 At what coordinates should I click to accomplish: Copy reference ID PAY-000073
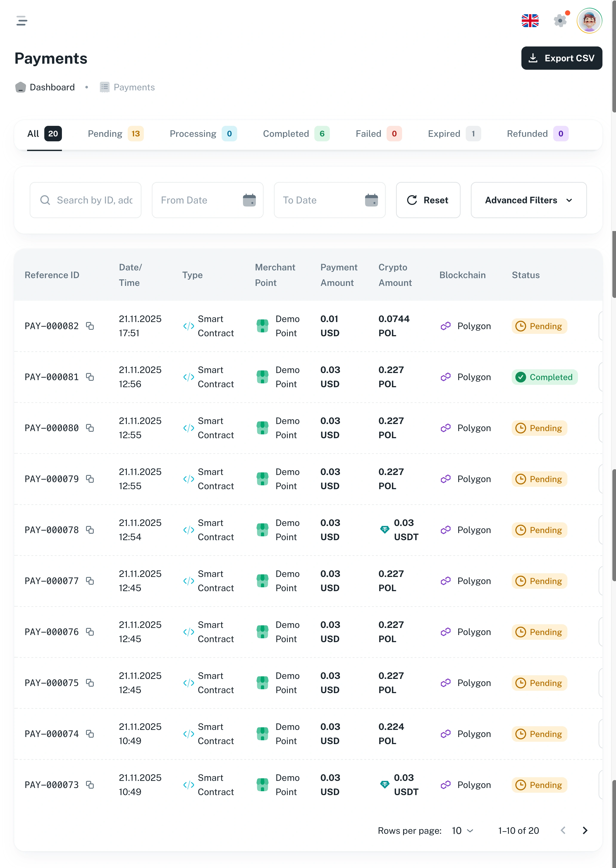click(x=90, y=785)
